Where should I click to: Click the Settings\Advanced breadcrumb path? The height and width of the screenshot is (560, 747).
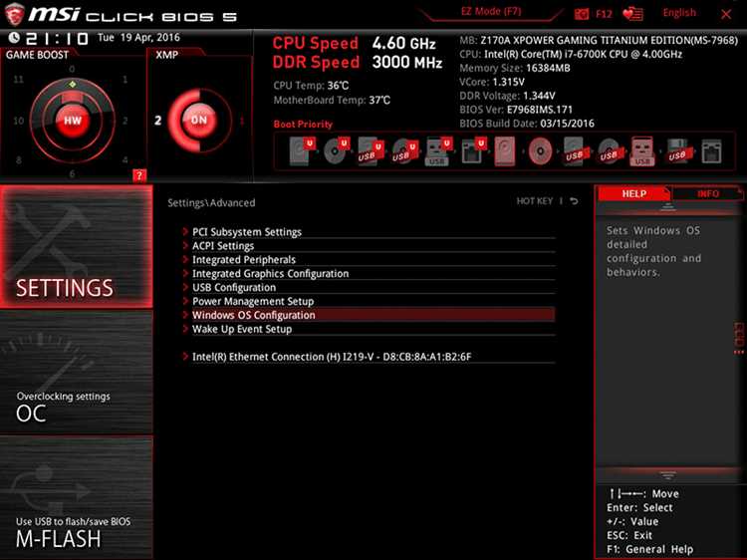(211, 202)
